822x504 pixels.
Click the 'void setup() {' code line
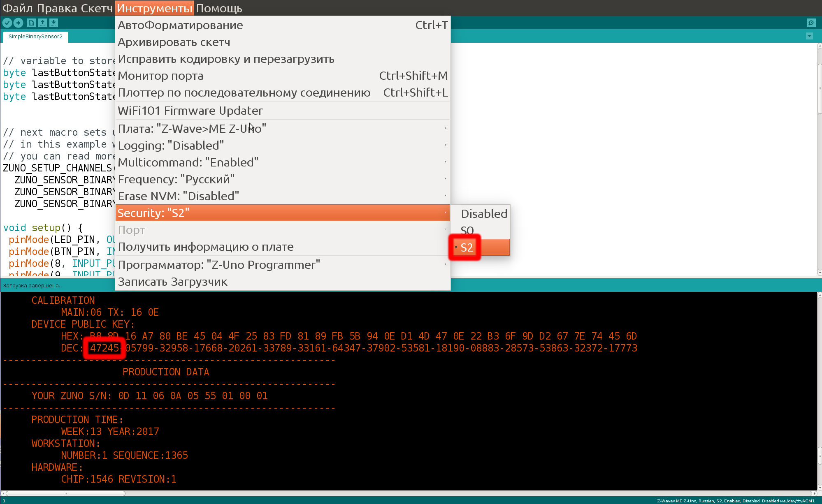(43, 228)
